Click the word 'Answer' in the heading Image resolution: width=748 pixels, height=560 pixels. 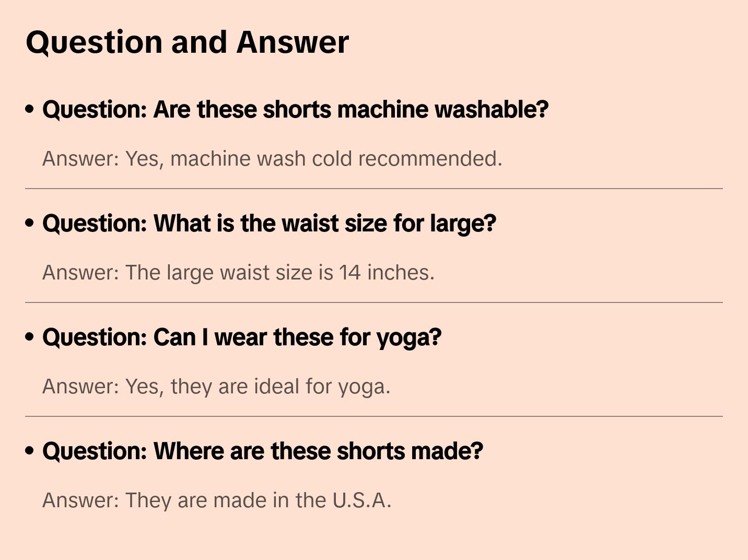click(x=293, y=42)
